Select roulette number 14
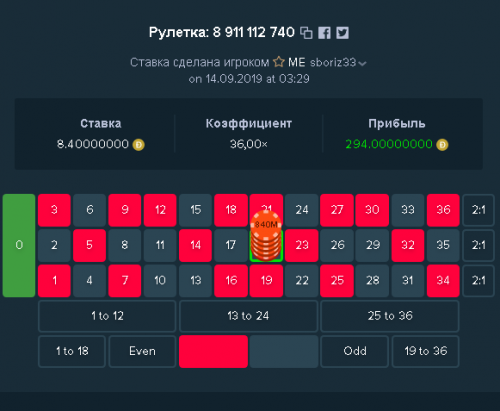 [x=195, y=245]
